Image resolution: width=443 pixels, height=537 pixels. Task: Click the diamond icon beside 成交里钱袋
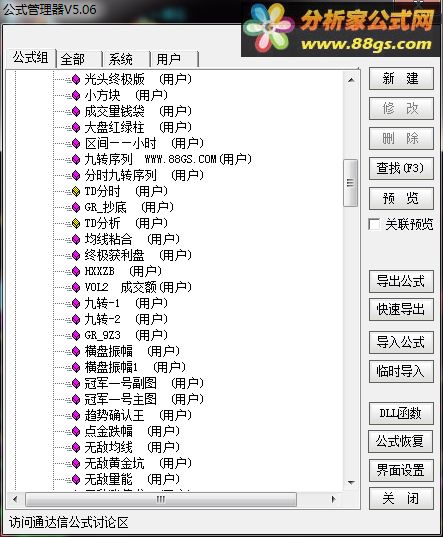coord(76,112)
